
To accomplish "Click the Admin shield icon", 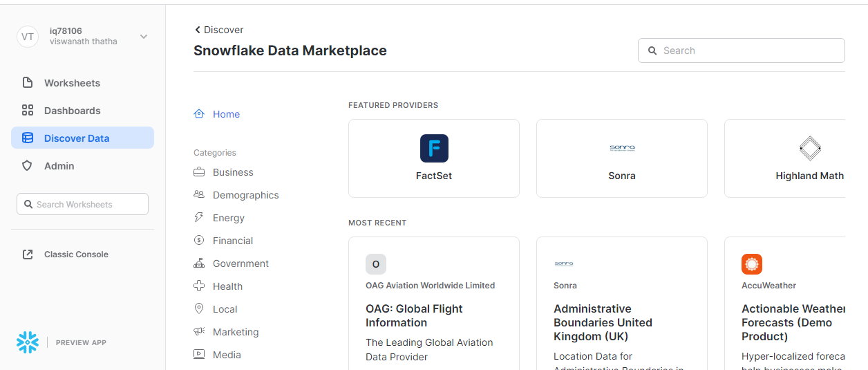I will [x=28, y=166].
